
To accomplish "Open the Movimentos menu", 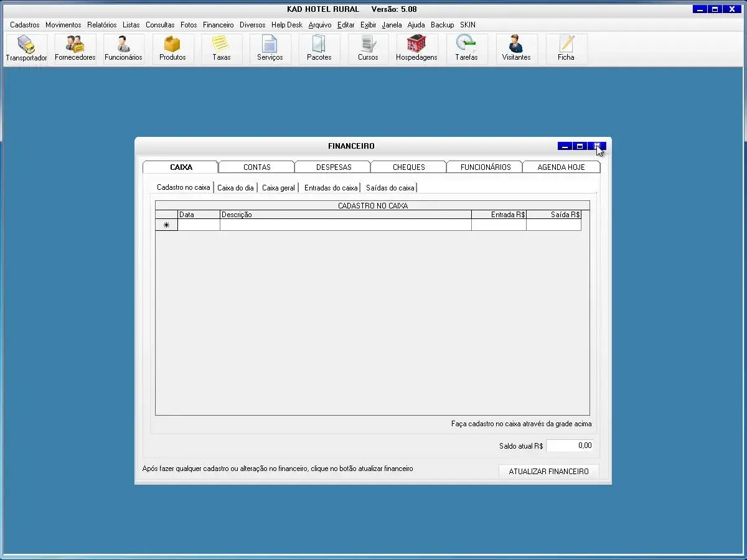I will coord(63,25).
